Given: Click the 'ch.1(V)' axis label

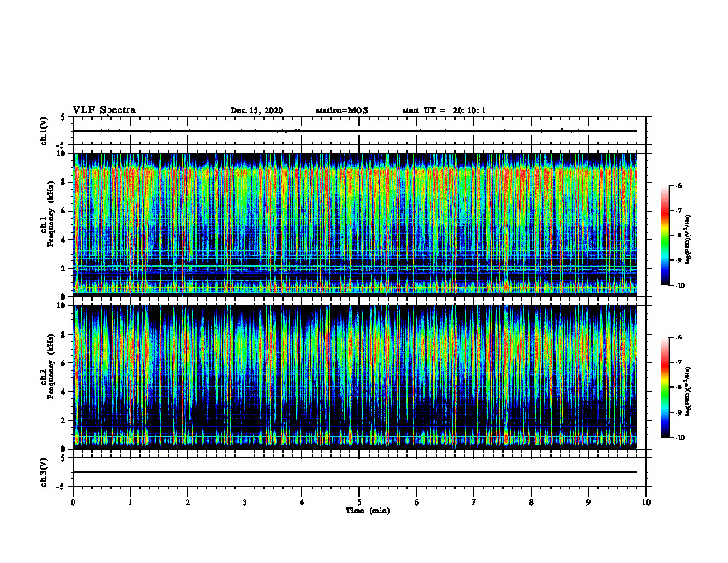Looking at the screenshot, I should tap(43, 131).
